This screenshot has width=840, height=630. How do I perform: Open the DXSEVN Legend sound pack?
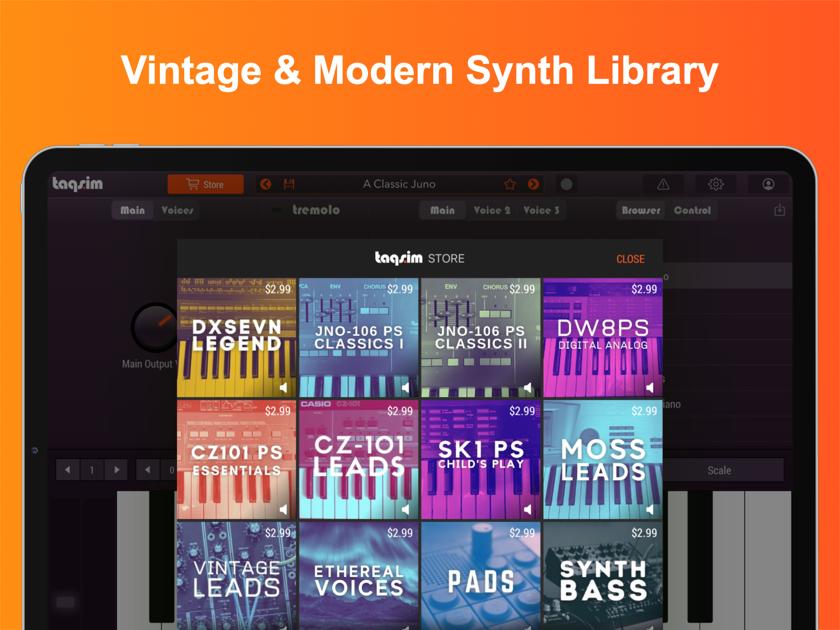[236, 337]
